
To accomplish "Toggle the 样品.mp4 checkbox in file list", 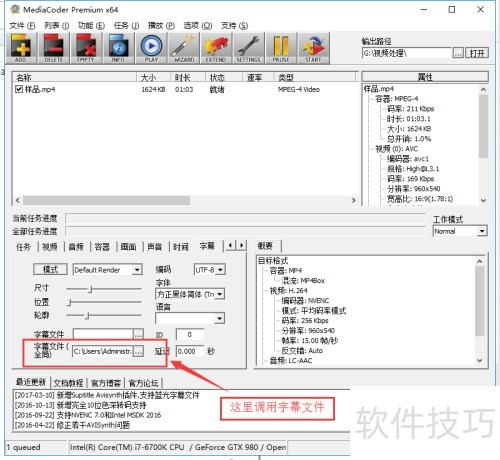I will click(x=19, y=89).
